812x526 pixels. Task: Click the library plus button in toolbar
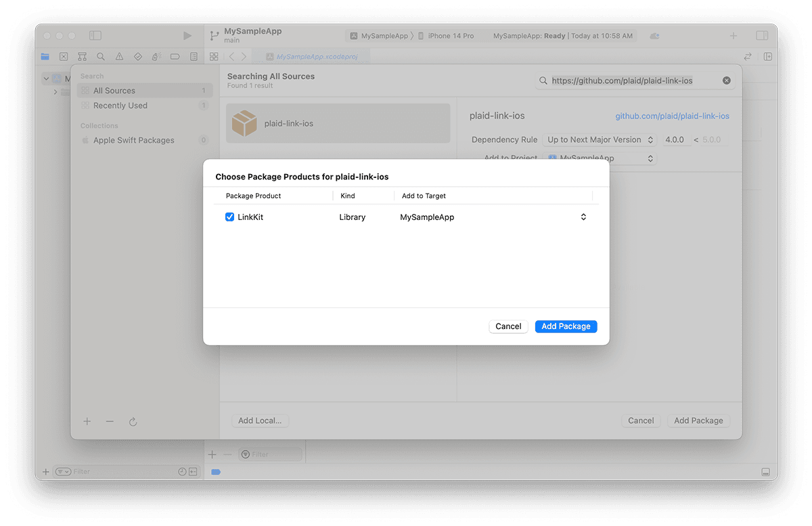[734, 36]
